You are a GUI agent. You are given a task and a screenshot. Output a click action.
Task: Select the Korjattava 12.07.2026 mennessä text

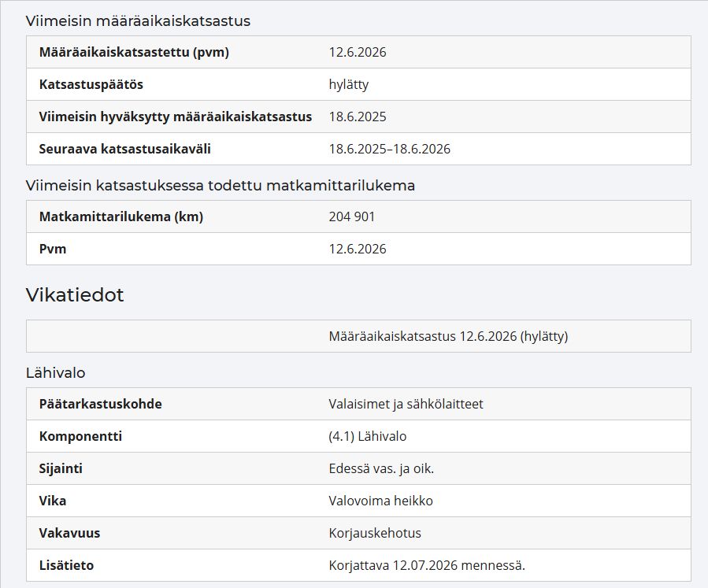[427, 565]
